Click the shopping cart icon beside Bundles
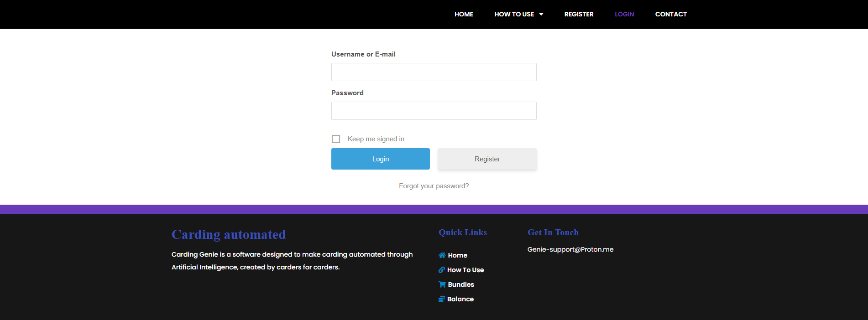 pos(442,284)
